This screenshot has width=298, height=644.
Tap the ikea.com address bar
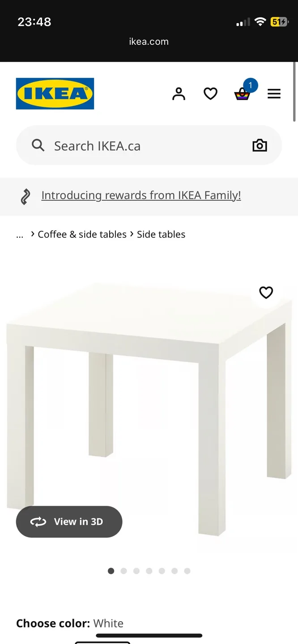click(x=149, y=42)
